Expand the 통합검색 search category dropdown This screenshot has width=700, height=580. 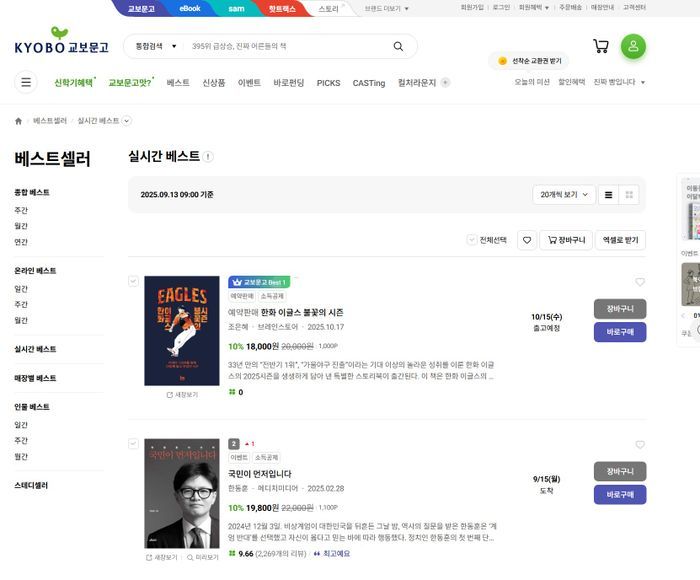click(155, 46)
